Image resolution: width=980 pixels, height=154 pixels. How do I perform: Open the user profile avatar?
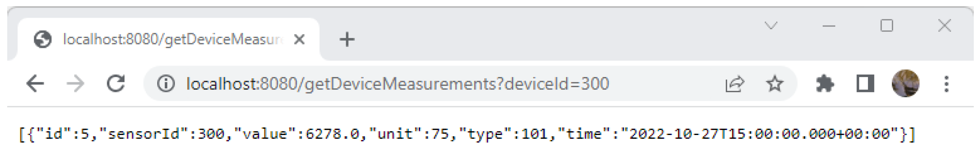[905, 84]
